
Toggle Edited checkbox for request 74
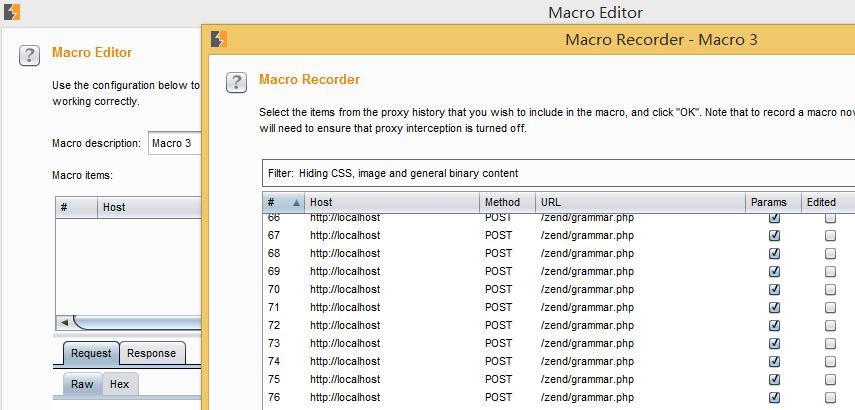coord(830,361)
